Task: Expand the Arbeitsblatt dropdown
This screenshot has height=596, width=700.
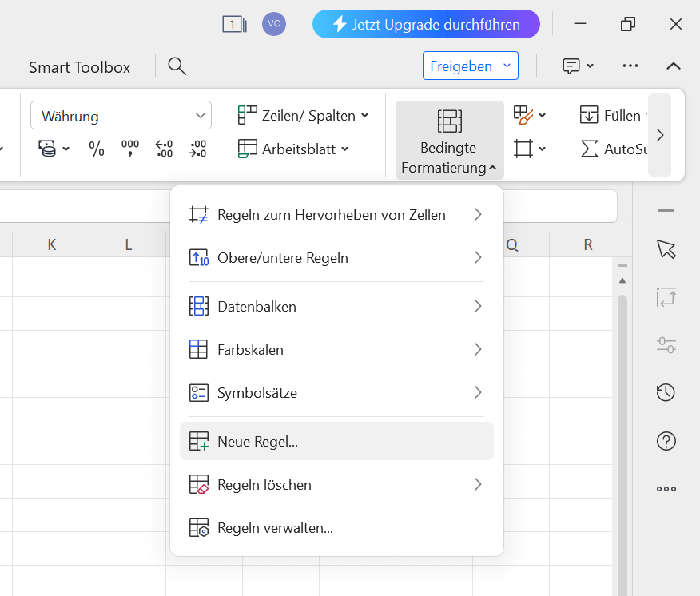Action: pos(294,149)
